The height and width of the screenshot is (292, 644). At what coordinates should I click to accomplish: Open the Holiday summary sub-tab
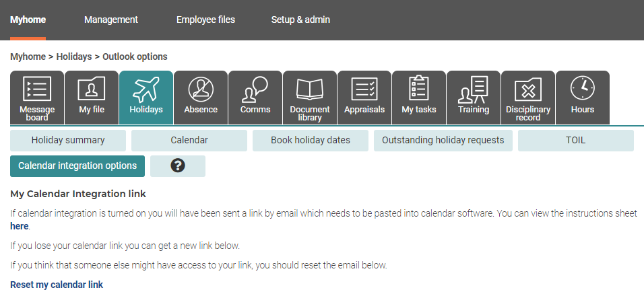[x=68, y=140]
